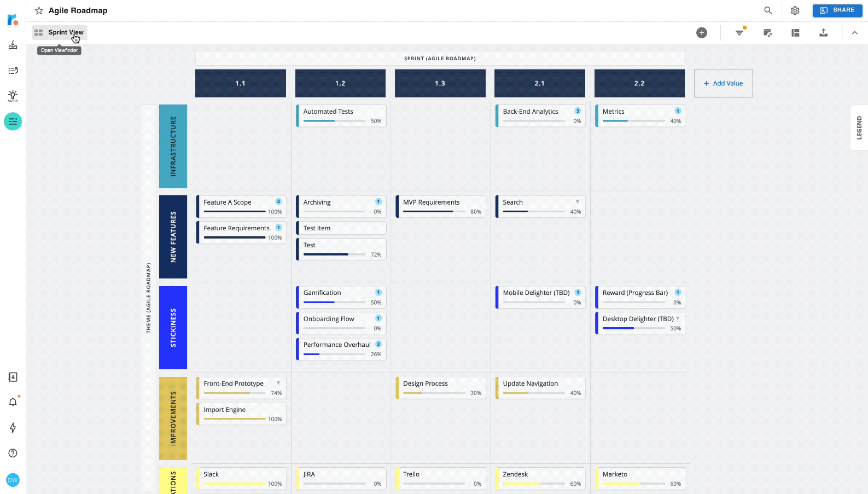Select the roadmaps teal circle icon
868x494 pixels.
point(13,121)
